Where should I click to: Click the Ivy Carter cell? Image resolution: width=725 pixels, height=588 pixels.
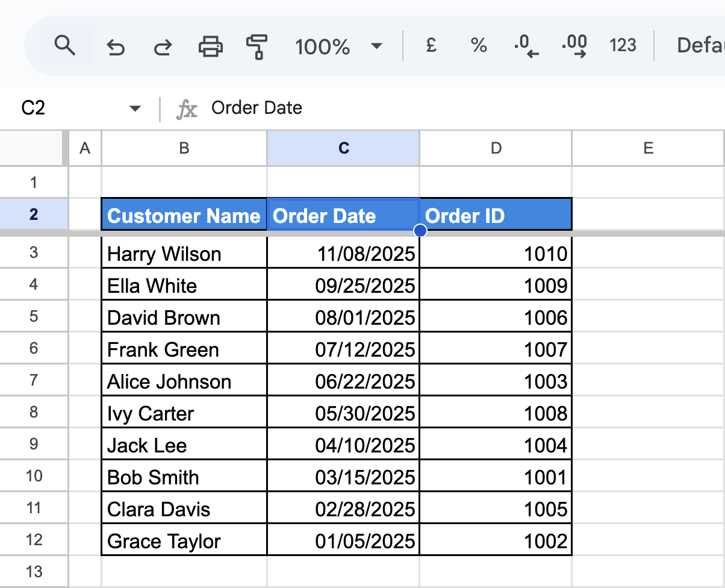pyautogui.click(x=184, y=413)
